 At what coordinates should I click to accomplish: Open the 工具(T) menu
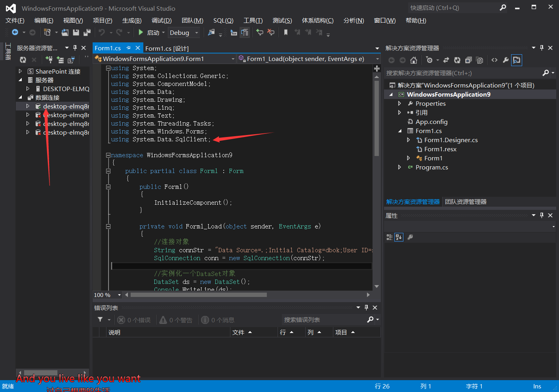[253, 21]
